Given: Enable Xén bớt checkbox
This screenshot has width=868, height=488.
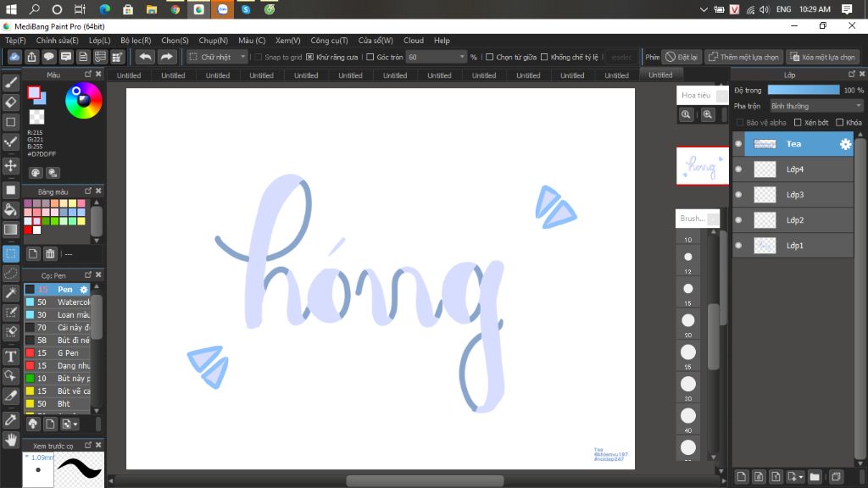Looking at the screenshot, I should [x=798, y=122].
